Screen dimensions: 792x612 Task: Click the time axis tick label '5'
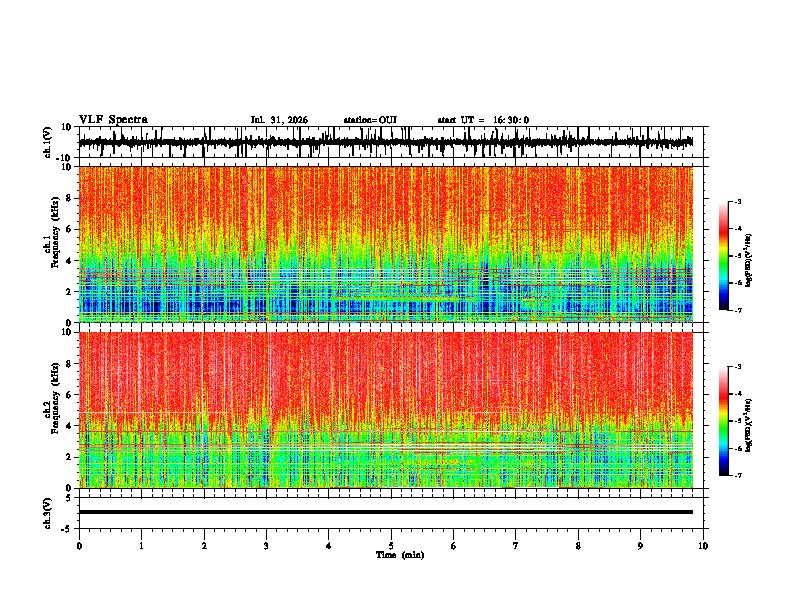pyautogui.click(x=391, y=546)
